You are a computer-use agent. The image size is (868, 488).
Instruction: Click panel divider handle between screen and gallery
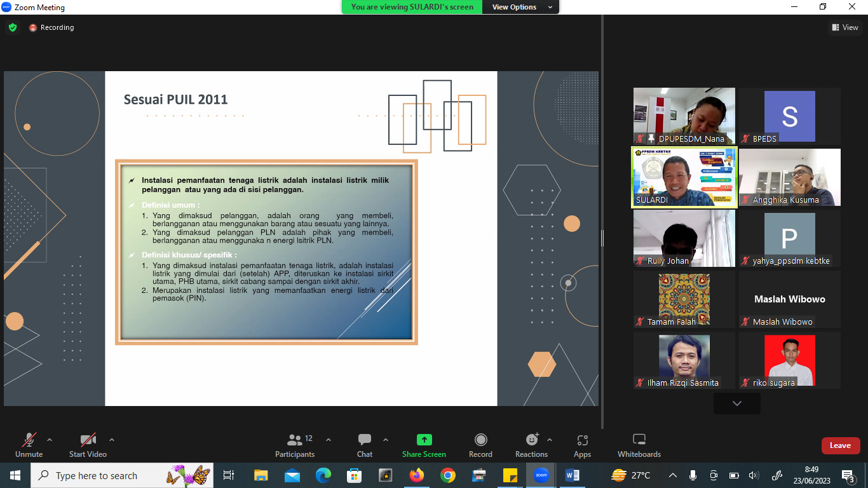(x=602, y=238)
